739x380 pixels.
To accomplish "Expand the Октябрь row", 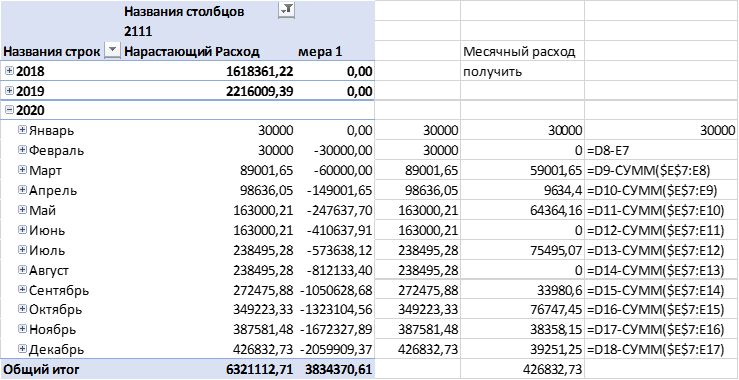I will (x=22, y=309).
